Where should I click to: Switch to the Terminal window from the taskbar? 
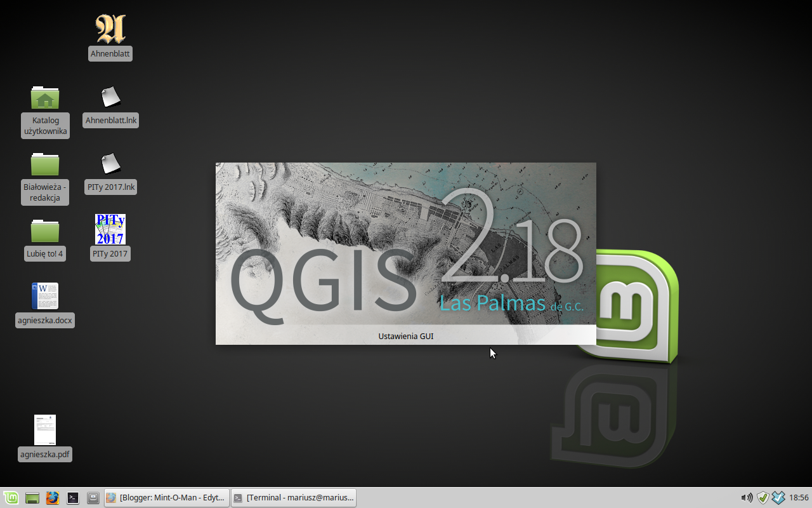tap(294, 498)
